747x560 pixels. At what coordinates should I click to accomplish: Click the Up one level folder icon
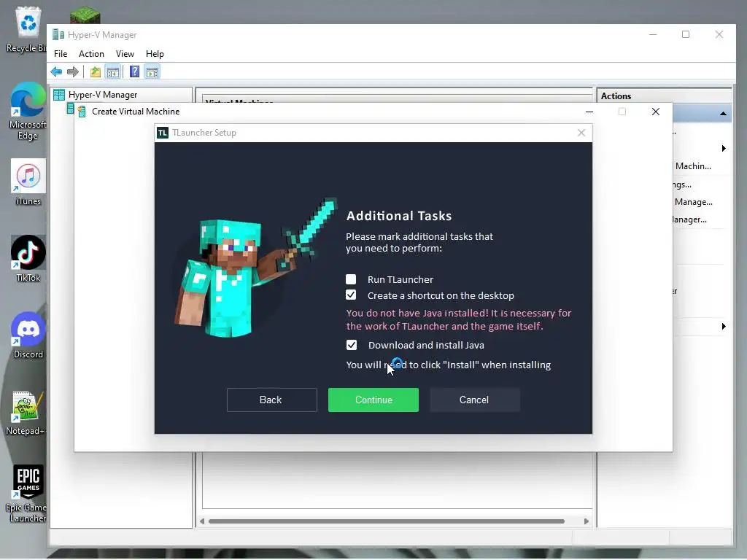point(96,72)
